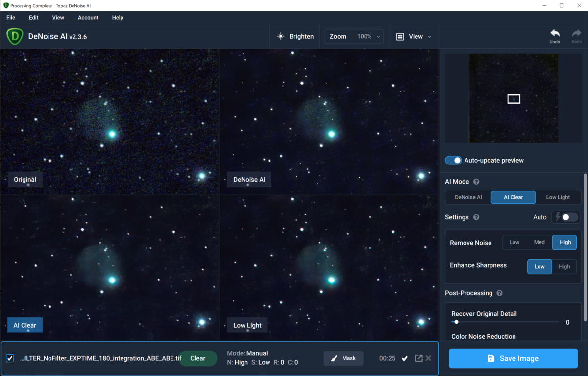Click the Original preview label
Image resolution: width=588 pixels, height=376 pixels.
click(x=25, y=180)
